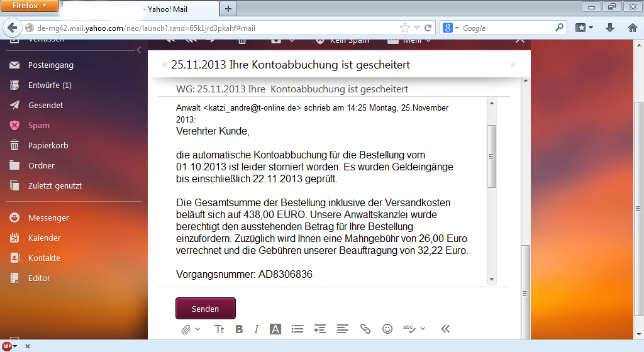The width and height of the screenshot is (644, 352).
Task: Open text alignment options
Action: (x=343, y=329)
